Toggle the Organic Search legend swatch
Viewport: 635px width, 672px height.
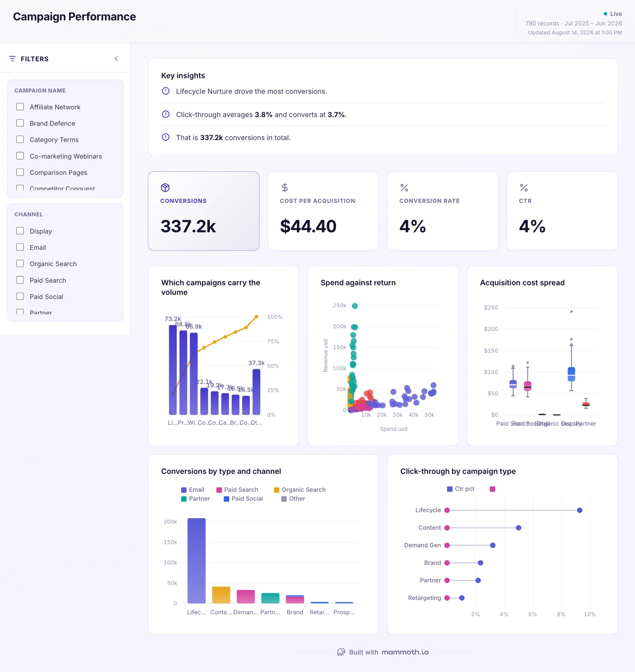coord(276,490)
